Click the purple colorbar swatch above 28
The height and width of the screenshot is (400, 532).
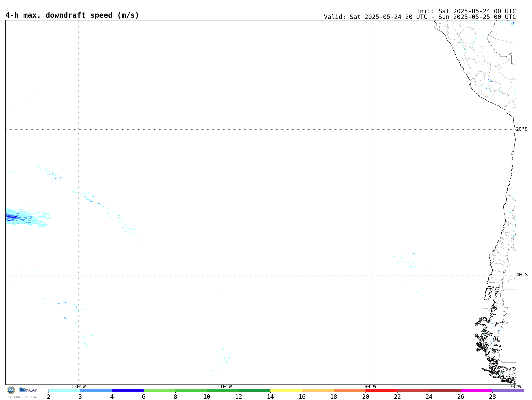coord(508,391)
